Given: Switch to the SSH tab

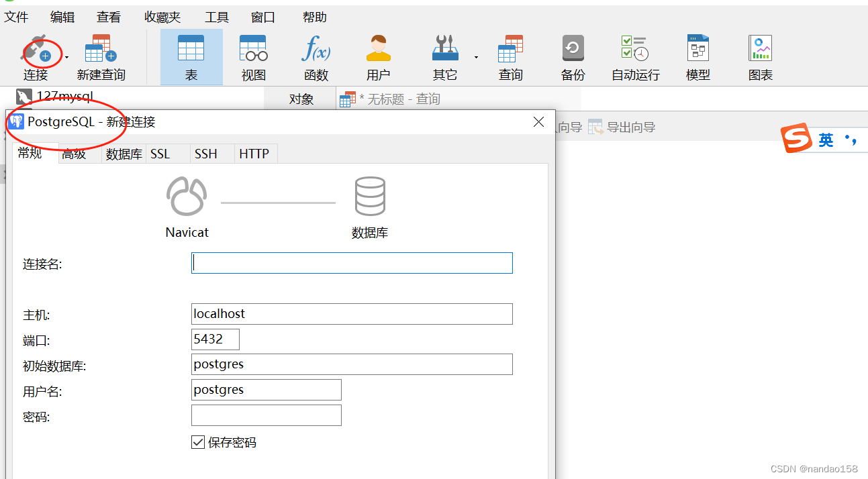Looking at the screenshot, I should pos(205,154).
